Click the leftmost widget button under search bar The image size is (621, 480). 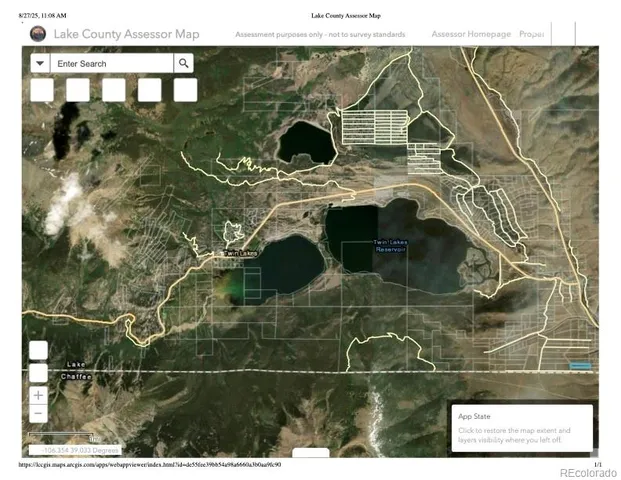point(42,90)
